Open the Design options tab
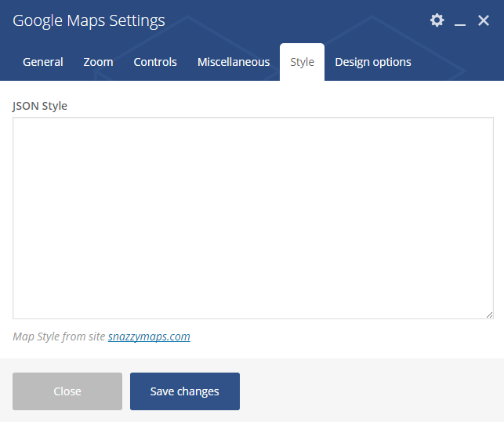504x422 pixels. click(x=373, y=62)
